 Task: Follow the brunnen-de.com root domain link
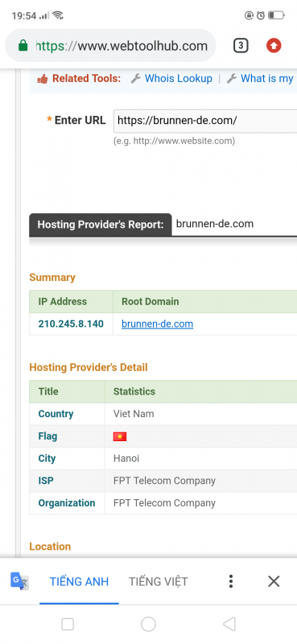[x=157, y=324]
